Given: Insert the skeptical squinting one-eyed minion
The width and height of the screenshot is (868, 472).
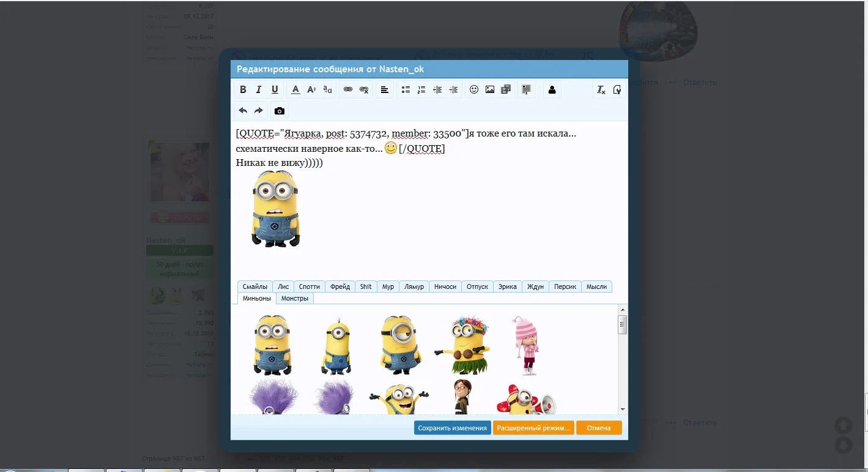Looking at the screenshot, I should (400, 345).
